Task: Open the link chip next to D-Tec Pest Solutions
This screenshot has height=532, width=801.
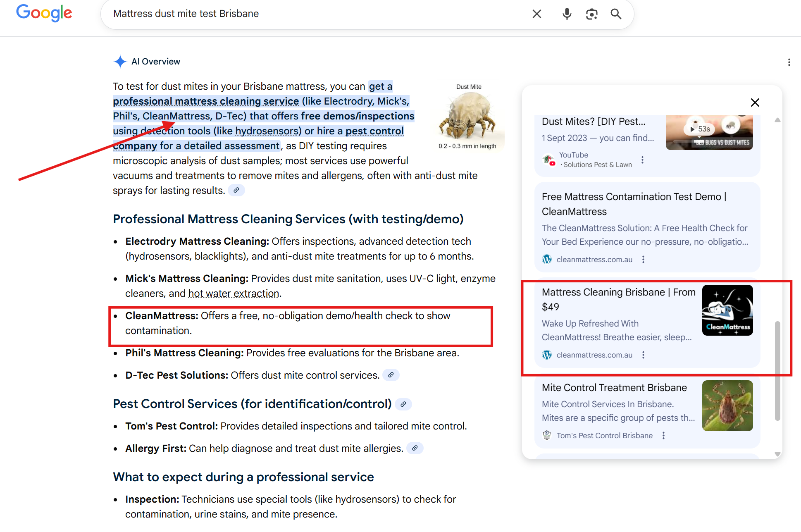Action: click(x=391, y=375)
